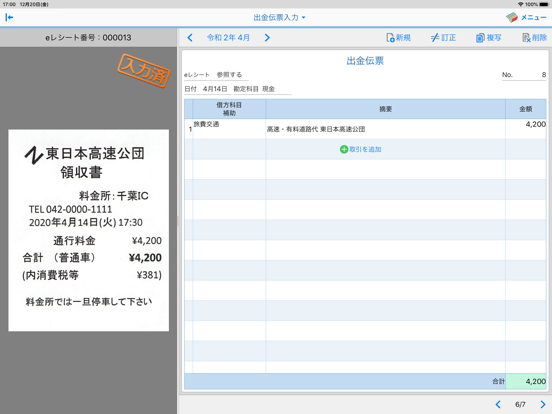Create a new slip with 新規
This screenshot has width=552, height=414.
point(398,38)
